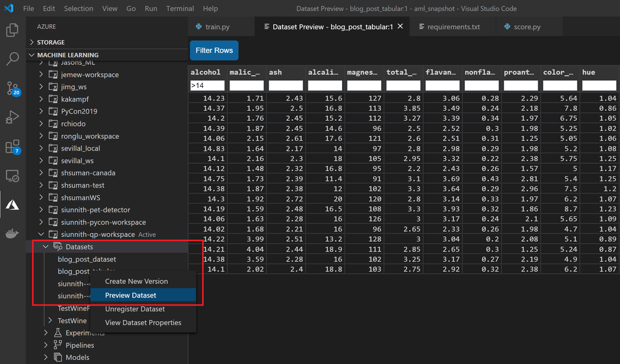Open the Explorer view in activity bar

point(12,30)
